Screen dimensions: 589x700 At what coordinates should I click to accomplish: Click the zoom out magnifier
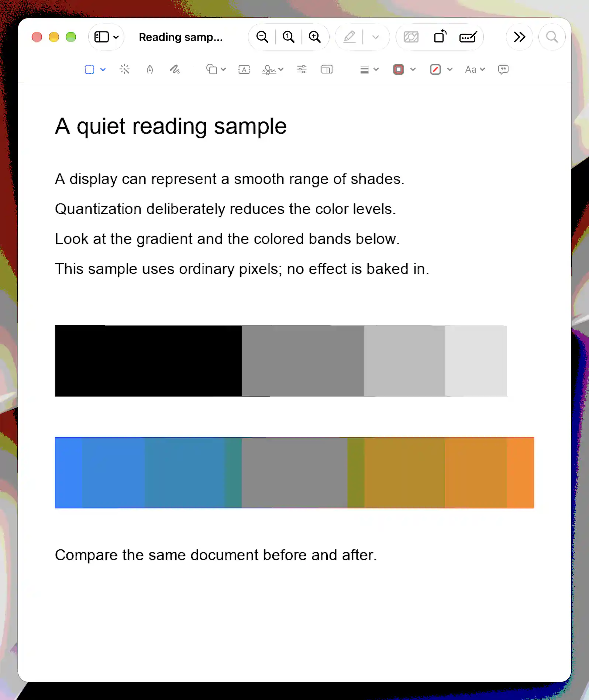tap(262, 37)
